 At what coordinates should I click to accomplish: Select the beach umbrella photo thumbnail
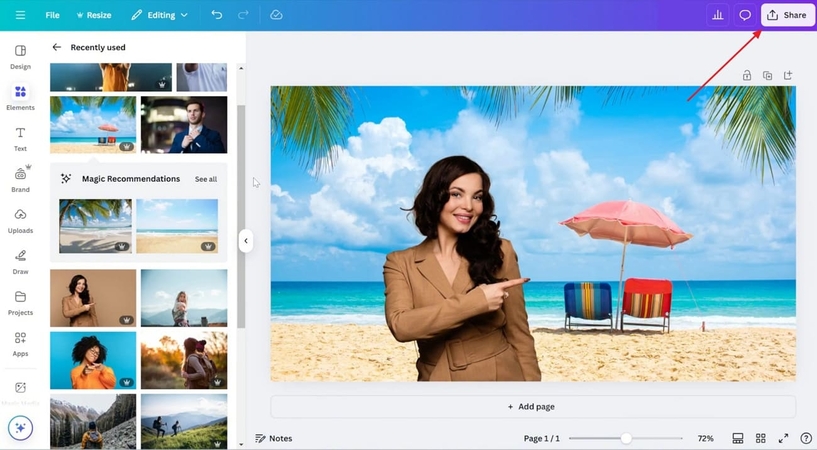click(x=93, y=124)
